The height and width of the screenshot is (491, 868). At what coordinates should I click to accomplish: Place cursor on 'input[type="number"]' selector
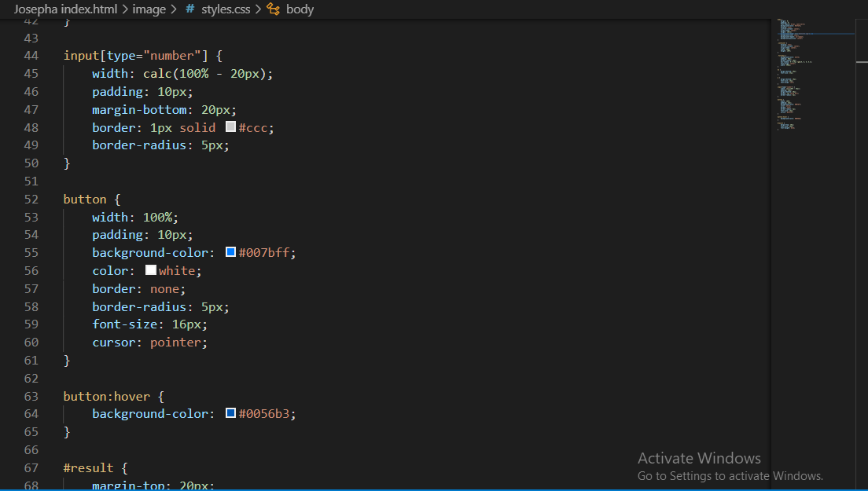click(x=135, y=56)
